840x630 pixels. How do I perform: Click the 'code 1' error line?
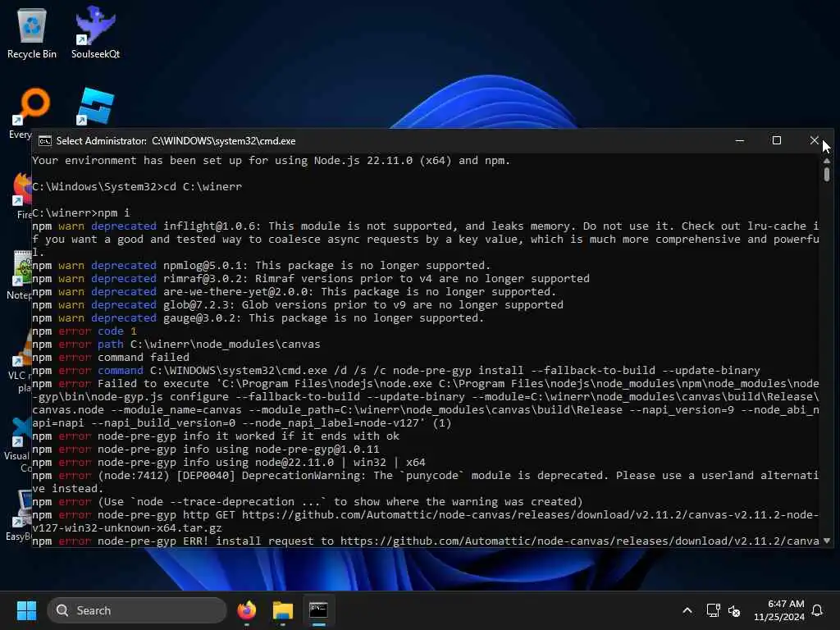pos(84,331)
